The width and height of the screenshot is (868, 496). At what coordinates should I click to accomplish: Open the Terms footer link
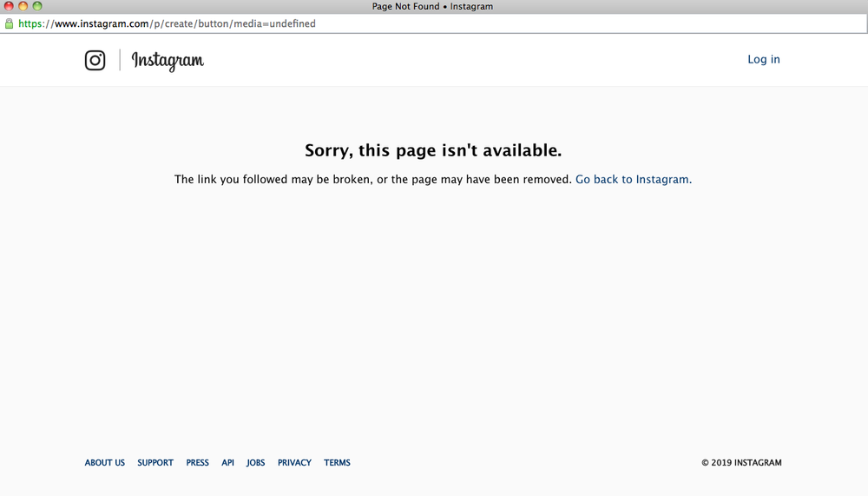click(337, 463)
